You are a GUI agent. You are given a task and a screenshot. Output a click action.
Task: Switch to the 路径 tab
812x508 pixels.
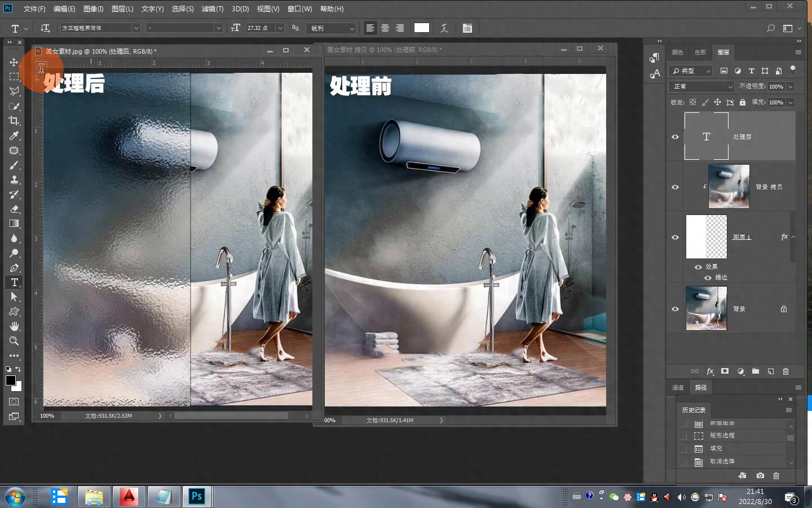[701, 387]
